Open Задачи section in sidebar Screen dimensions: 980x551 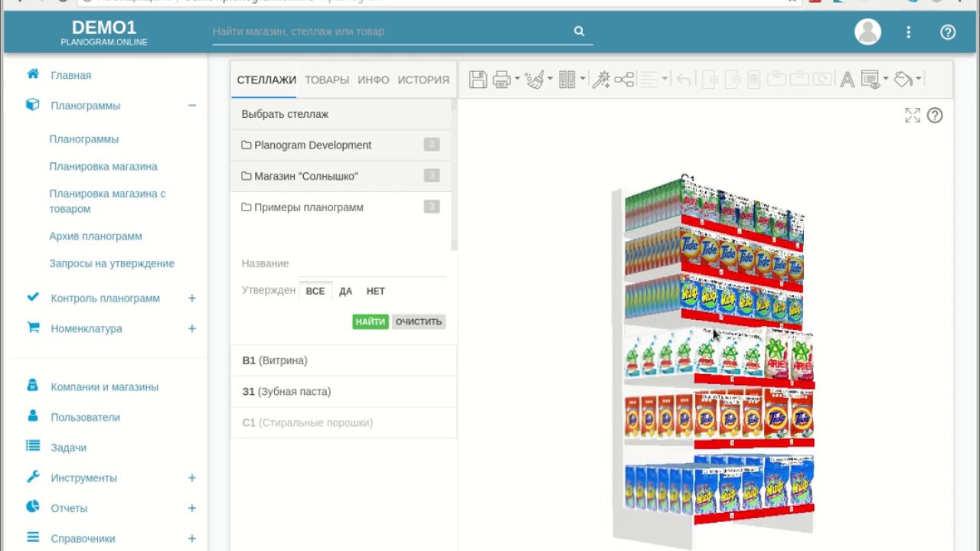[x=68, y=448]
